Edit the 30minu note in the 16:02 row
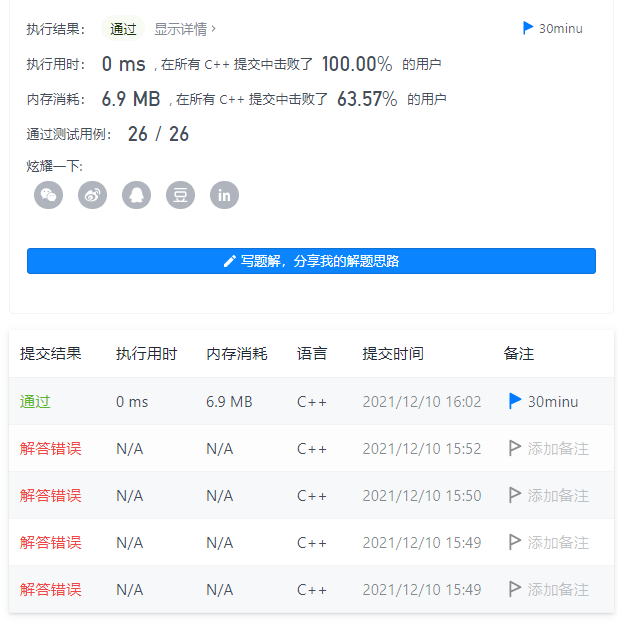 553,401
